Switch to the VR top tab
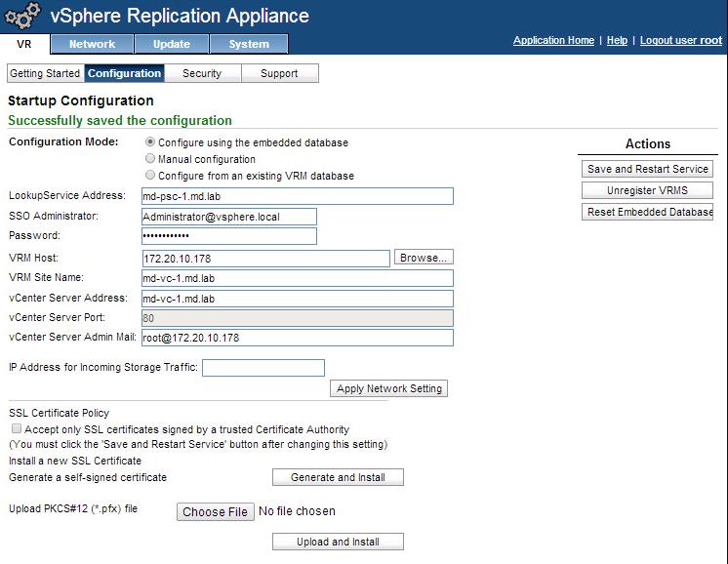Image resolution: width=728 pixels, height=564 pixels. [x=24, y=44]
